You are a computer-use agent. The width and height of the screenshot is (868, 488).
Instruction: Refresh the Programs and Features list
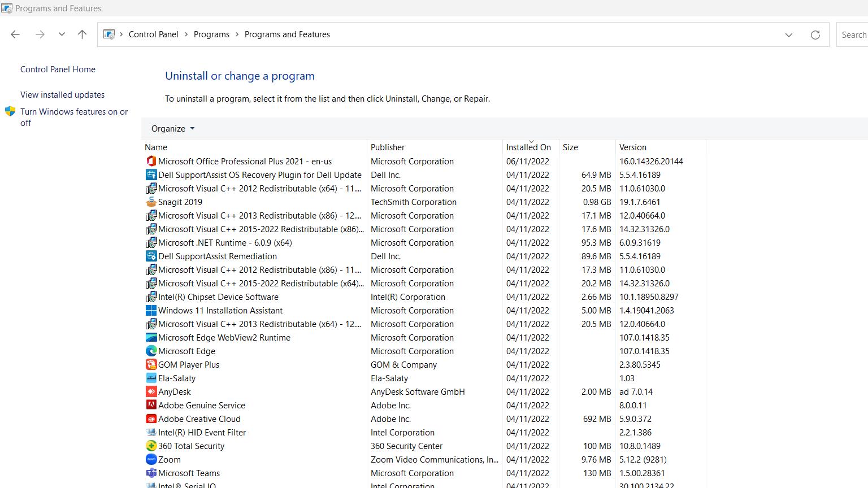815,35
